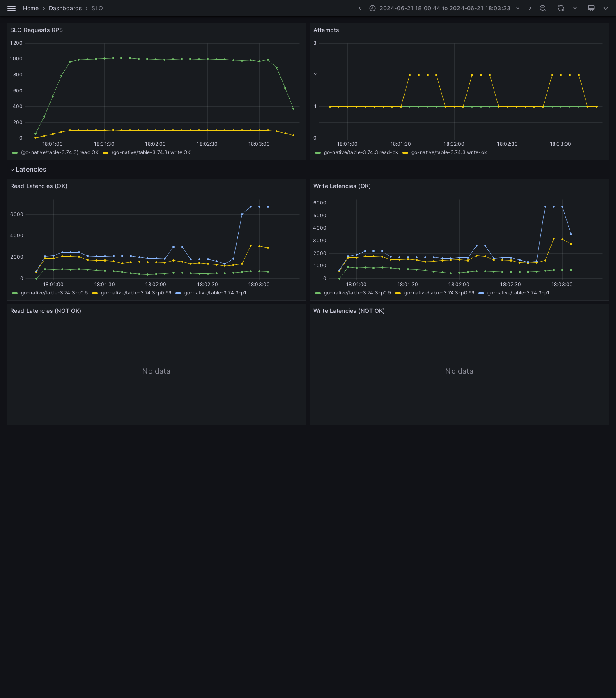
Task: Toggle p1 series in Write Latencies legend
Action: [x=518, y=293]
